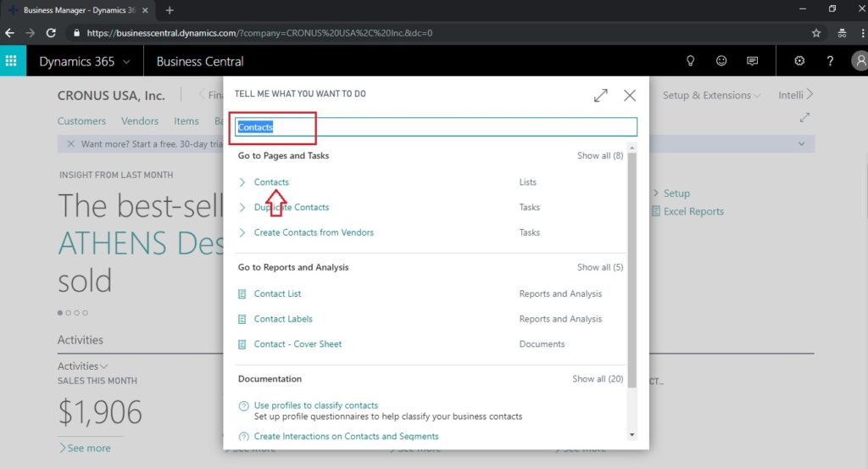Dismiss the free trial notification with X

(71, 144)
